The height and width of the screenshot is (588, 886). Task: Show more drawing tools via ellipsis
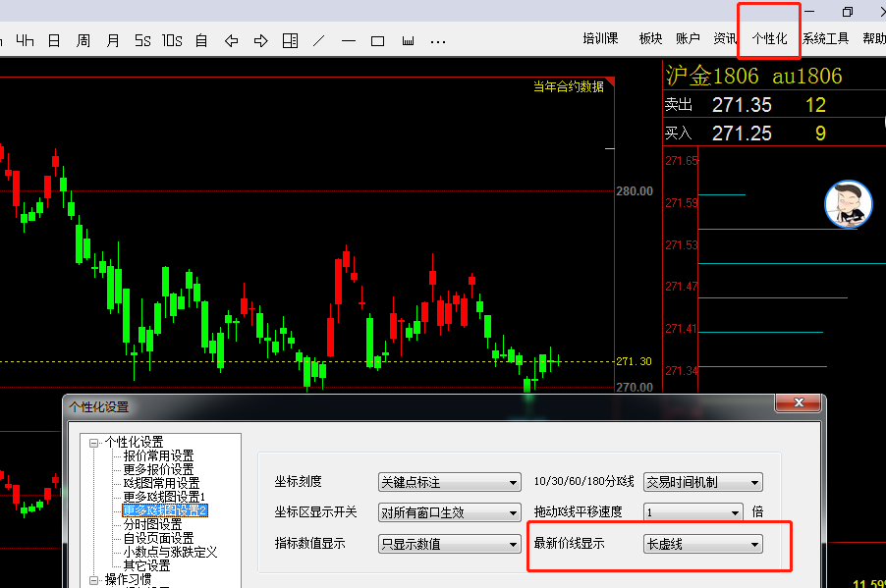tap(438, 40)
